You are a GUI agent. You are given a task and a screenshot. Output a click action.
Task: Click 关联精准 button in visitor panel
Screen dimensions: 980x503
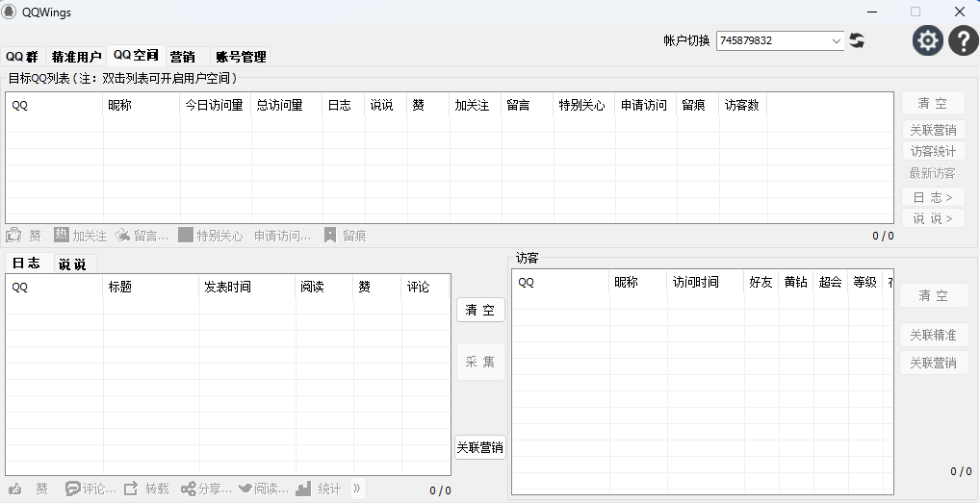coord(933,336)
